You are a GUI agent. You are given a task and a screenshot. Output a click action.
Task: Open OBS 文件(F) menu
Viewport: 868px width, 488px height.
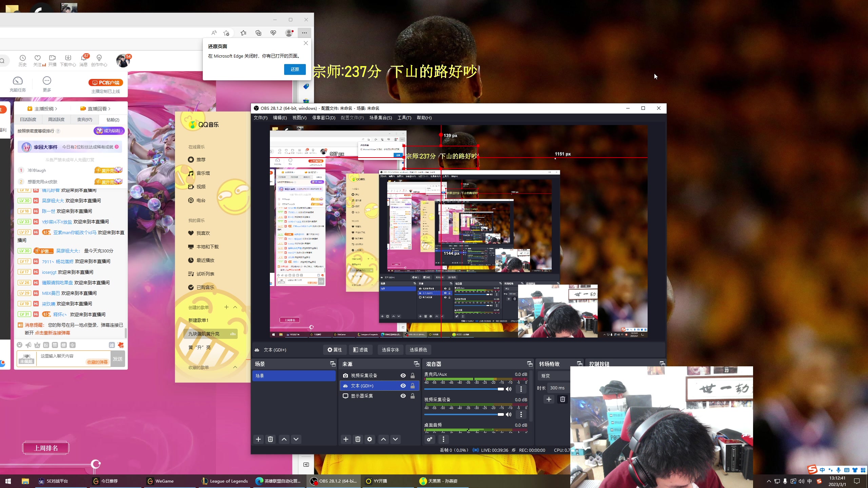(260, 118)
